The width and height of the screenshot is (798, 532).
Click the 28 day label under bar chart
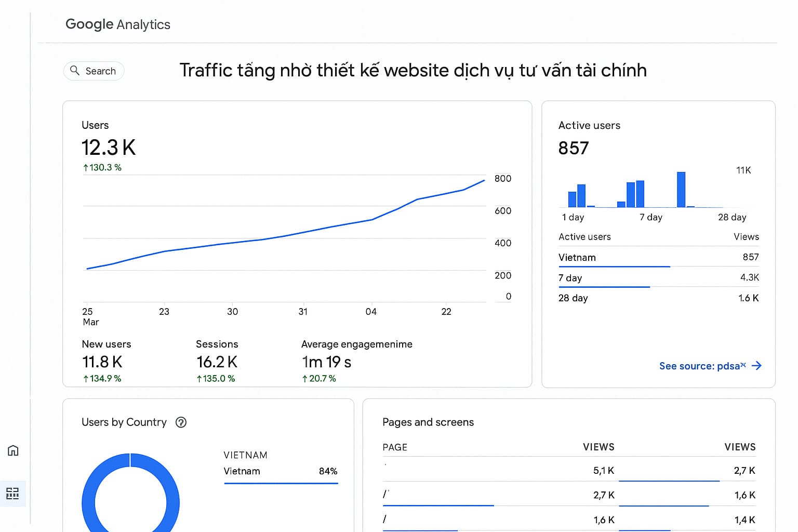732,217
